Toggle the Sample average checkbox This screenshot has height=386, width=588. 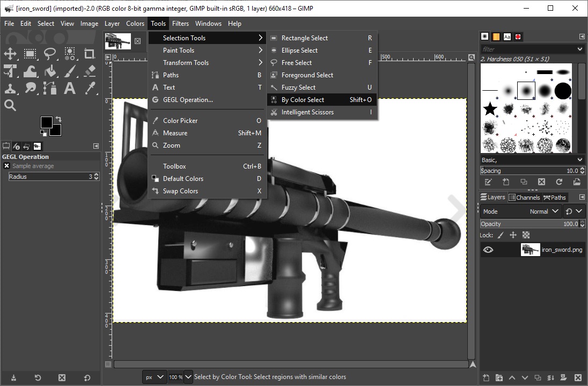click(7, 166)
